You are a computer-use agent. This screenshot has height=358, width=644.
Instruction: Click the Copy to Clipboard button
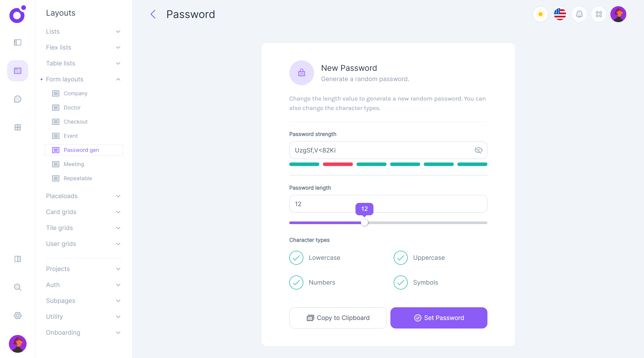pos(338,318)
